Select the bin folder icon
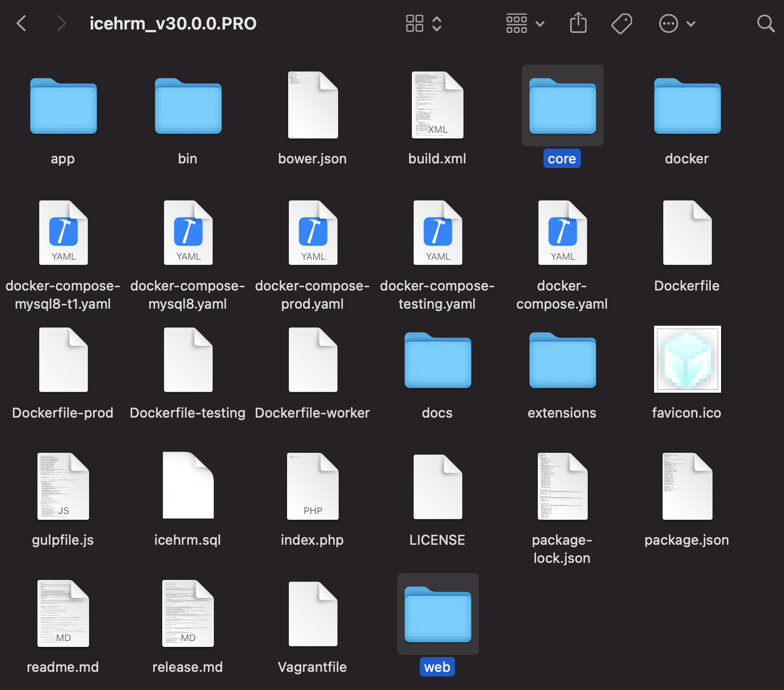The image size is (784, 690). tap(188, 106)
